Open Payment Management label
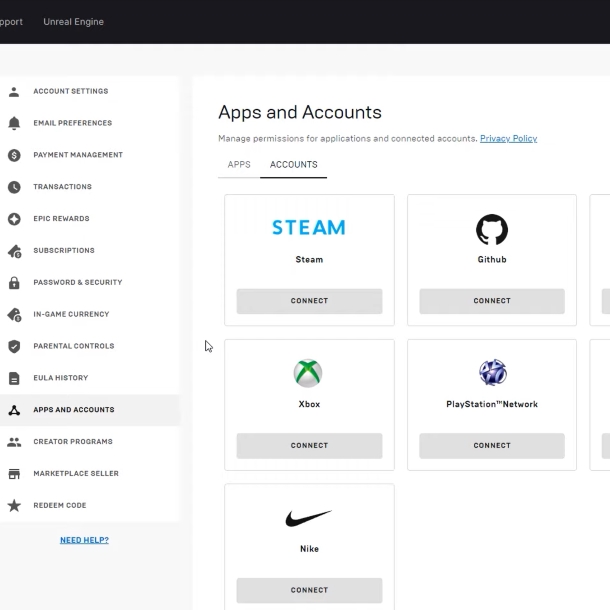Screen dimensions: 610x610 [x=78, y=155]
